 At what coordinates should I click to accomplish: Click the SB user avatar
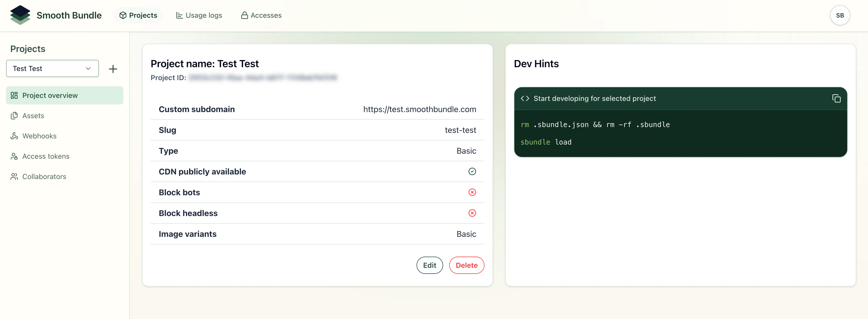pos(840,15)
